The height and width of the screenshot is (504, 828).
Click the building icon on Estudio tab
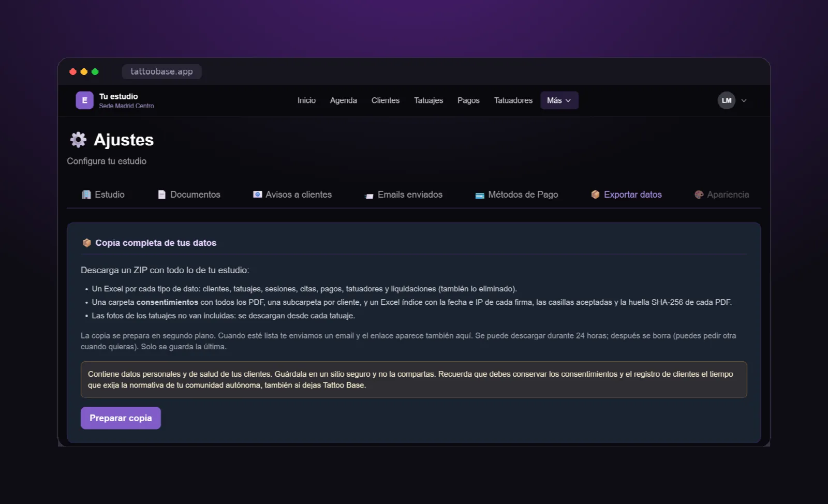pyautogui.click(x=86, y=195)
